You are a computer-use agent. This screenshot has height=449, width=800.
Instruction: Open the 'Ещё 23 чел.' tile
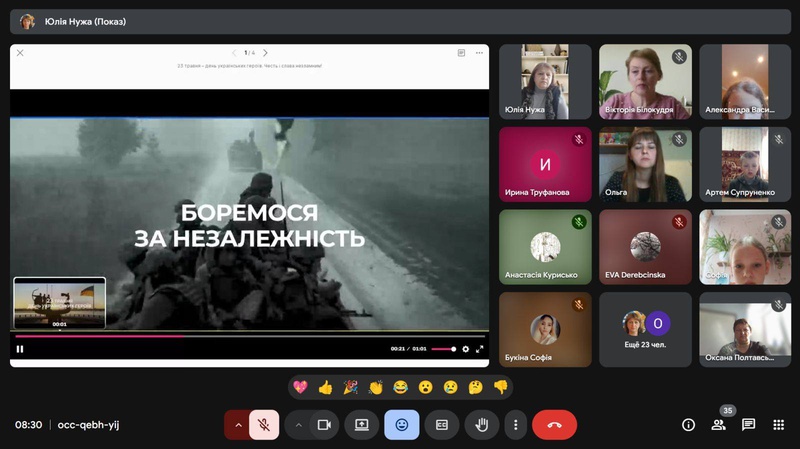(645, 330)
